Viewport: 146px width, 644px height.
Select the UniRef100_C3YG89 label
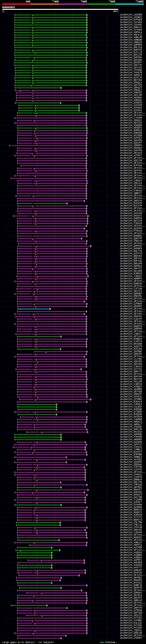coord(131,118)
